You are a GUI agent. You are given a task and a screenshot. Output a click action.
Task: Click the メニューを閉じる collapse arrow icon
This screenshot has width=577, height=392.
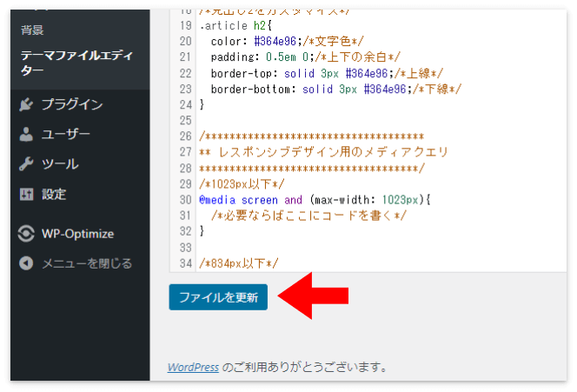[x=26, y=263]
